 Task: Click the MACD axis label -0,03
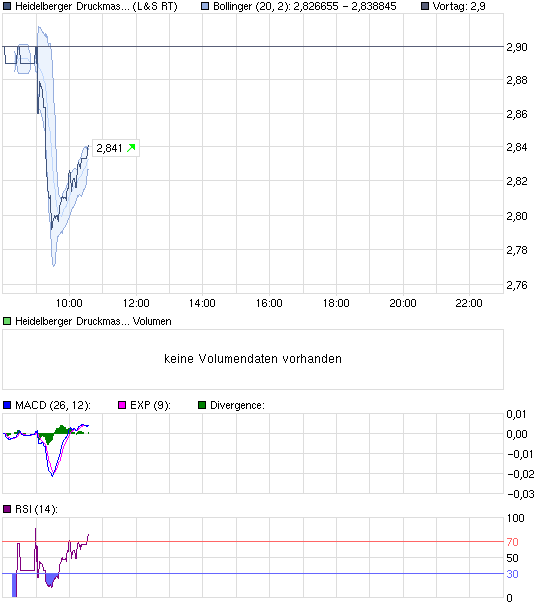coord(521,494)
